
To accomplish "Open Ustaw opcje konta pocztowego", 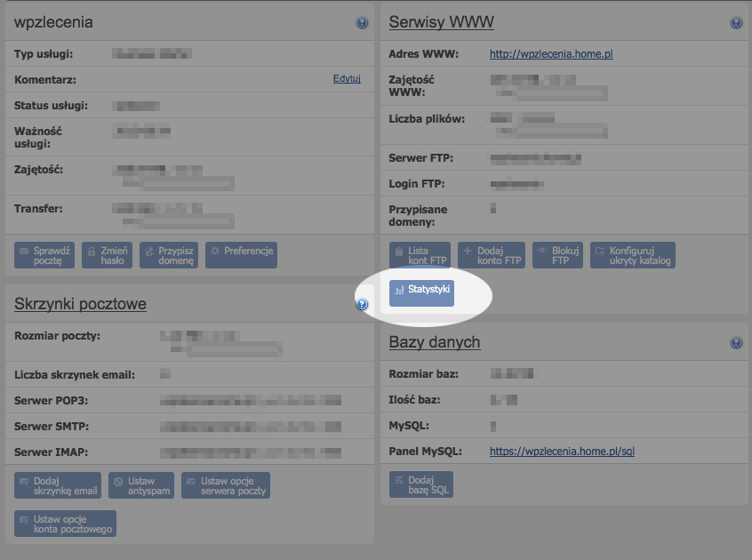I will [65, 524].
